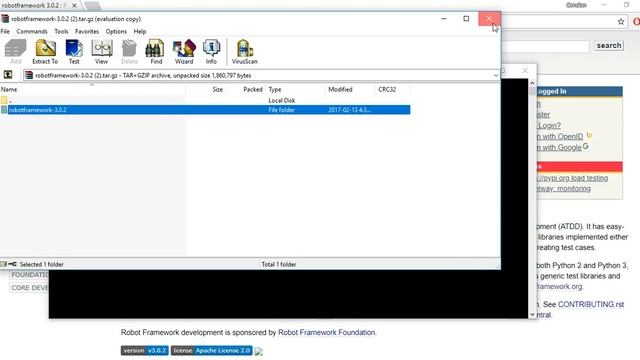Click 'Selected 1 folder' status text

42,264
